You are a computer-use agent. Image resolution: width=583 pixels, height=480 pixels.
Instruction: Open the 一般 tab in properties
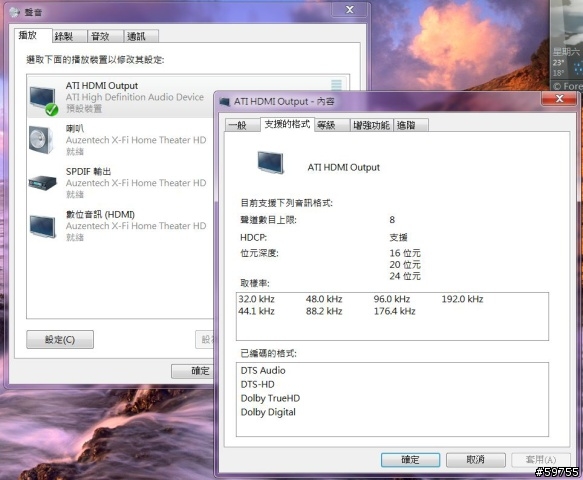coord(242,125)
